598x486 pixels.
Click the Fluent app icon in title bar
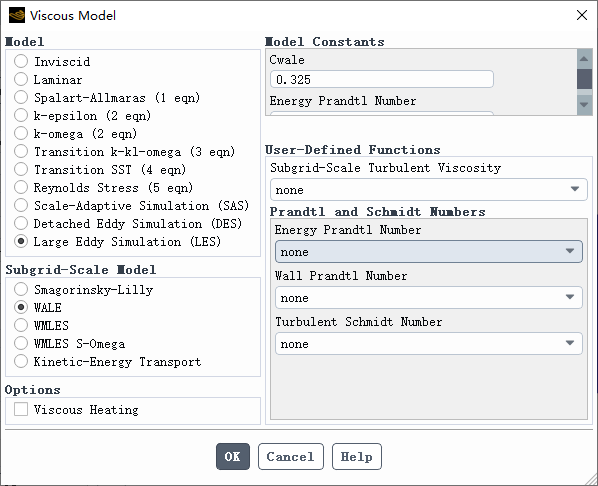coord(17,15)
